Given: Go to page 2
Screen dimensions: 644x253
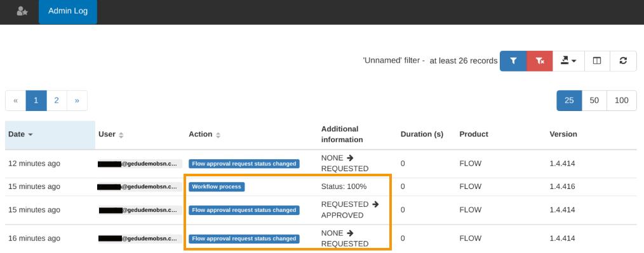Looking at the screenshot, I should click(x=57, y=100).
